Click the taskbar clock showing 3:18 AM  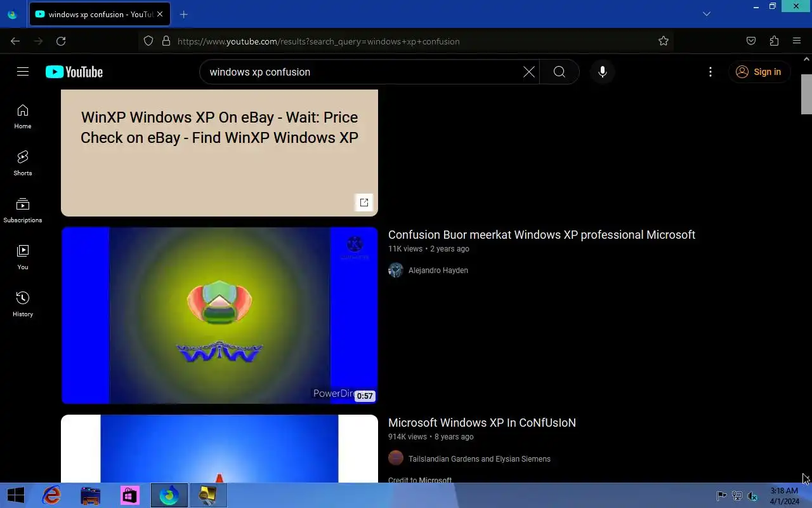pyautogui.click(x=784, y=496)
